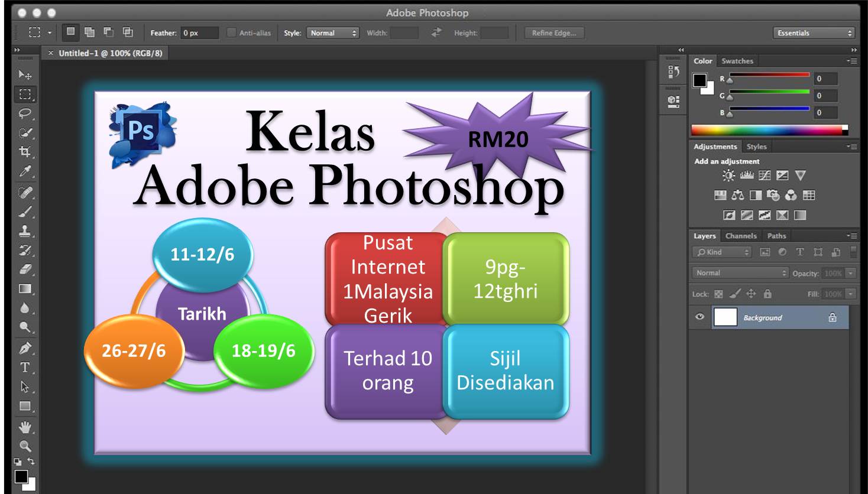Choose the Move tool

pos(25,74)
